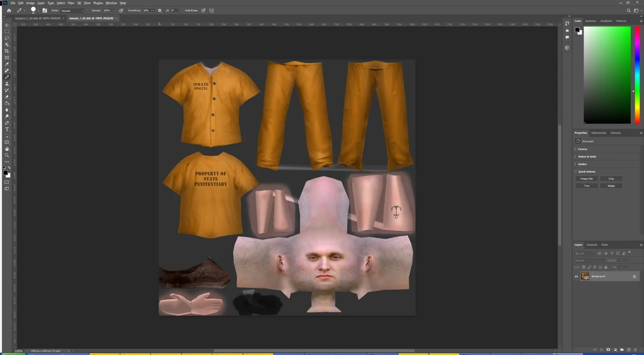
Task: Click the create new layer icon
Action: coord(628,350)
